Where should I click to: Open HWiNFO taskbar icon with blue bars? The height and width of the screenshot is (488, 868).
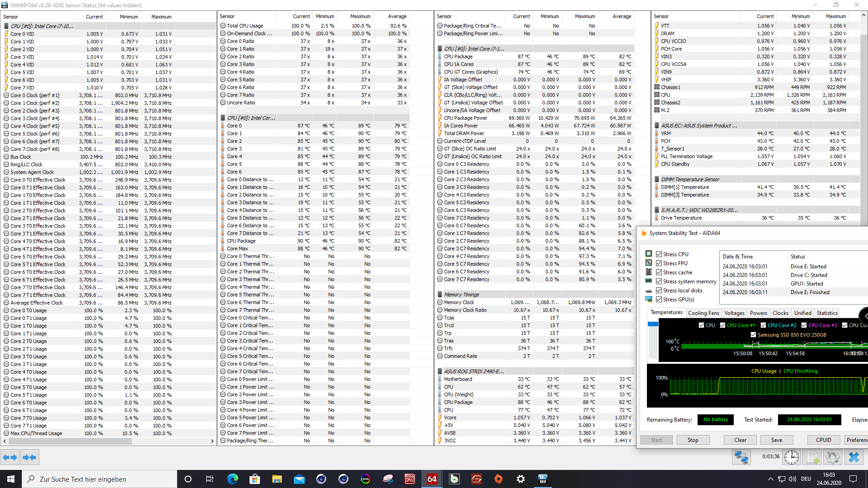[543, 479]
